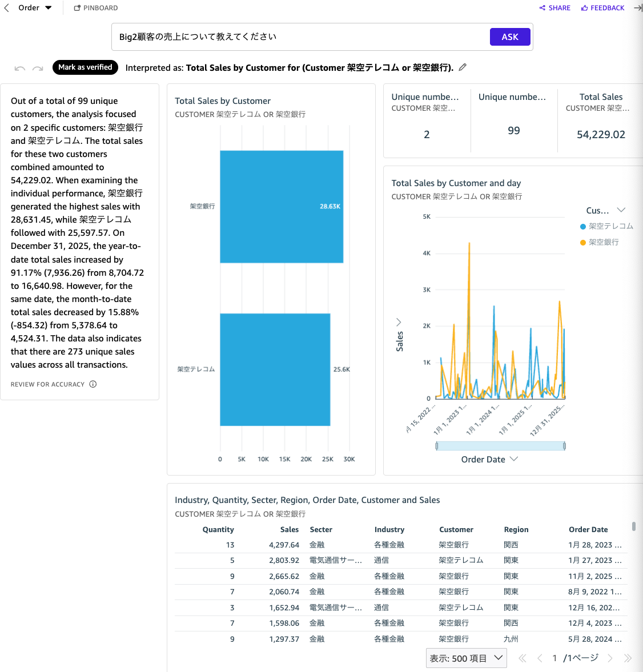Adjust the date range slider below the chart

point(500,445)
